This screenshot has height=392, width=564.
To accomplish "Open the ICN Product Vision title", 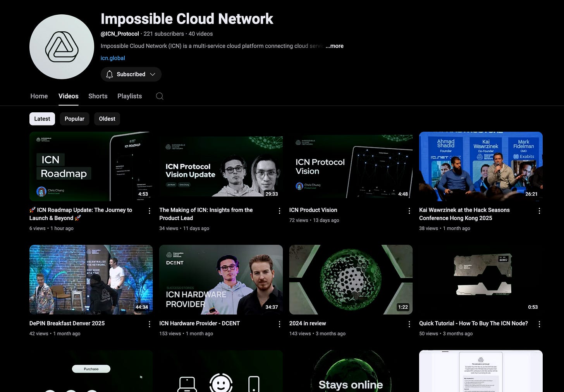I will coord(313,210).
